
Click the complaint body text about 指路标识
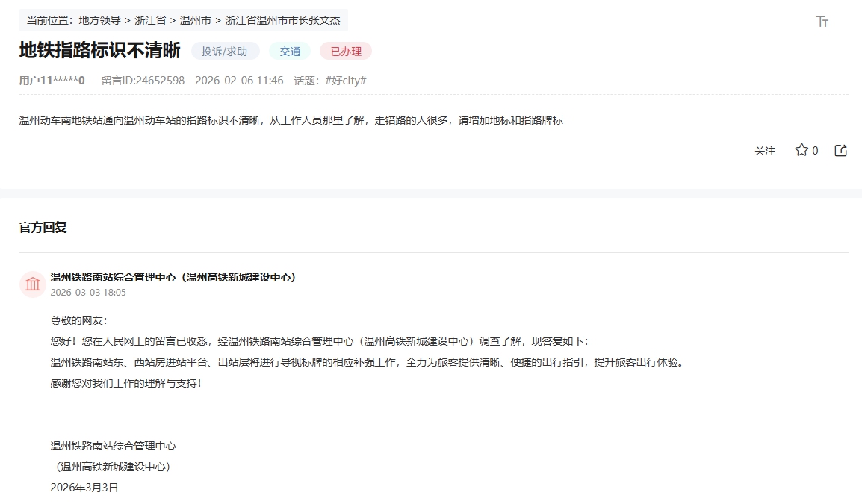point(291,120)
